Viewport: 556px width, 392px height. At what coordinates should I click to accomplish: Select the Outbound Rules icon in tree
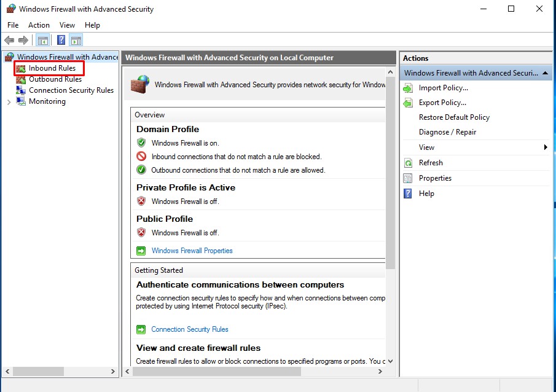21,79
